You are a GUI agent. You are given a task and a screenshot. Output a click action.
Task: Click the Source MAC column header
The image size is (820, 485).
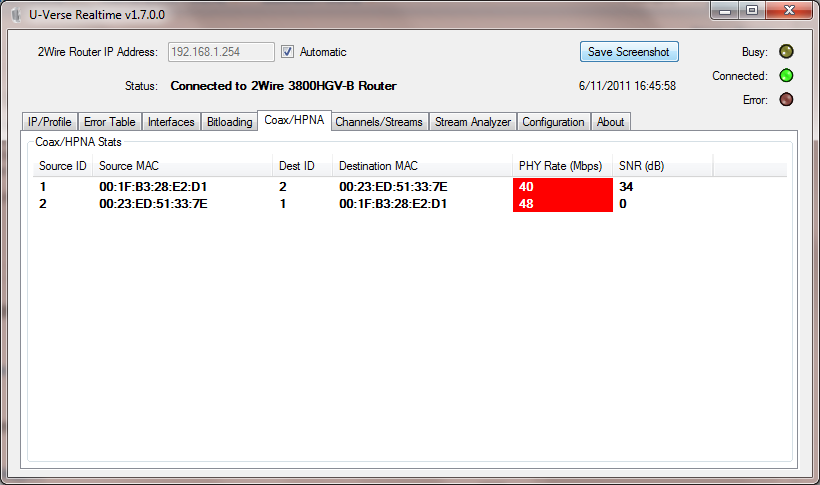pos(183,166)
